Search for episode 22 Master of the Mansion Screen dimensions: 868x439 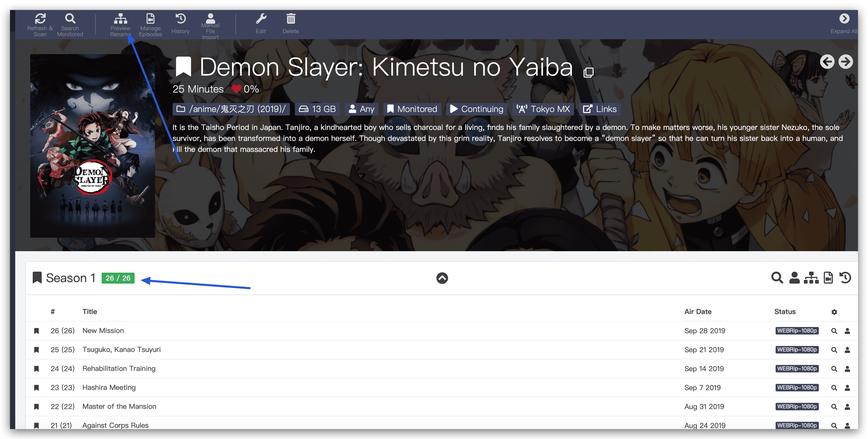pyautogui.click(x=834, y=407)
